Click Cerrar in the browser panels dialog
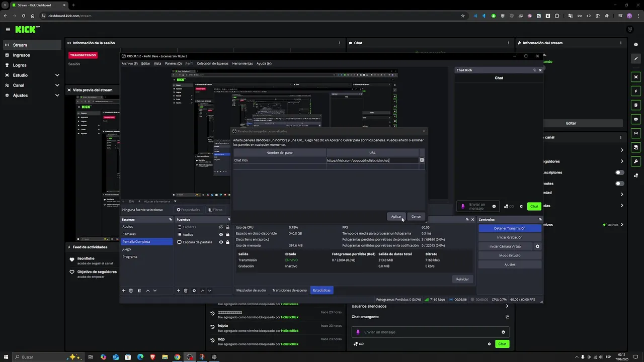Screen dimensions: 644x362 point(416,217)
